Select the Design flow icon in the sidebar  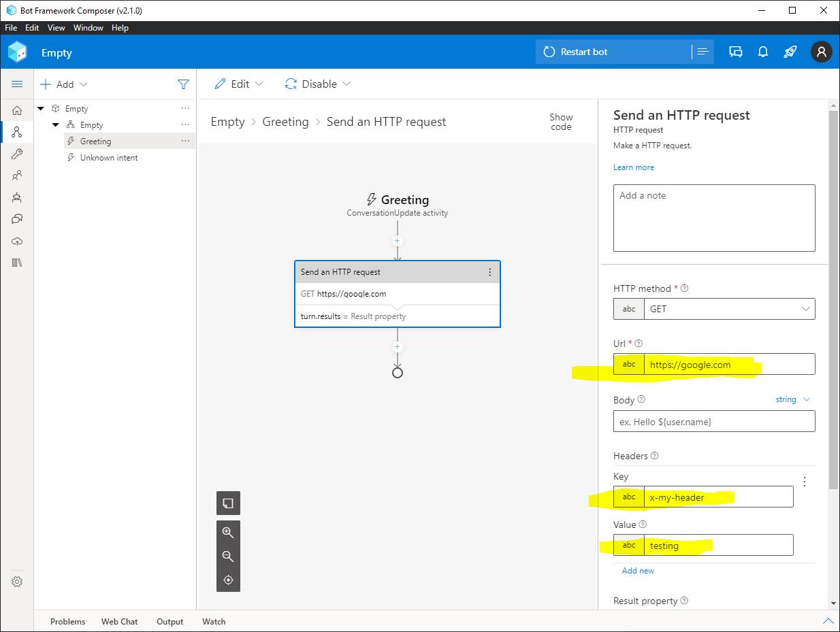(17, 132)
